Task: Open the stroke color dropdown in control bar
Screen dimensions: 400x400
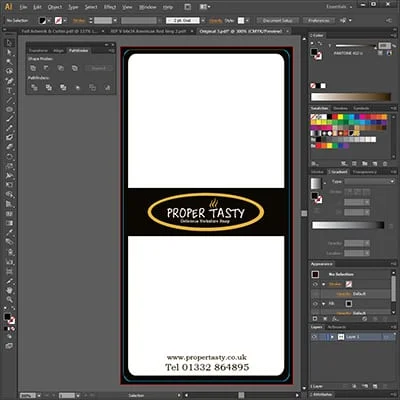Action: pos(65,20)
